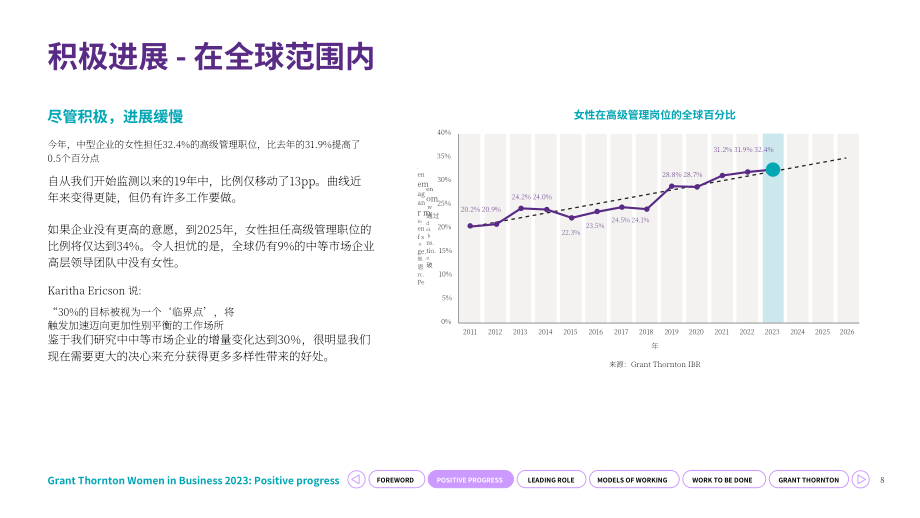Viewport: 920px width, 518px height.
Task: Click the 2013 data point on the line
Action: [x=520, y=208]
